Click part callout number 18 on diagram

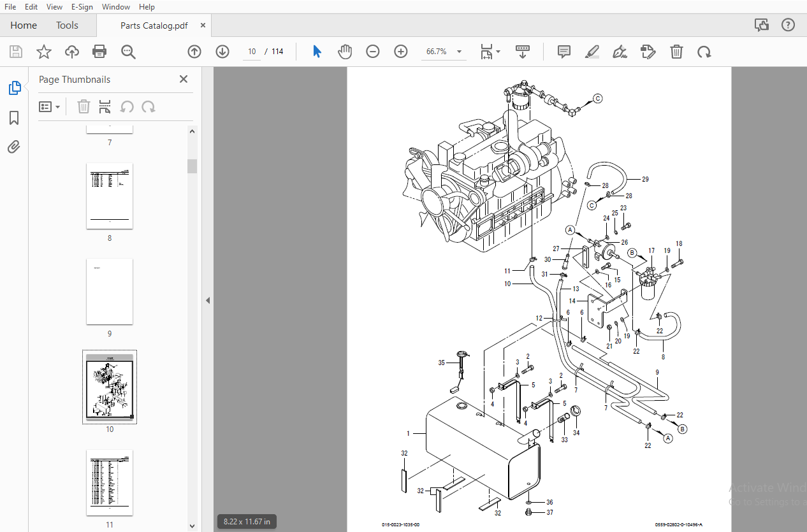[x=679, y=244]
